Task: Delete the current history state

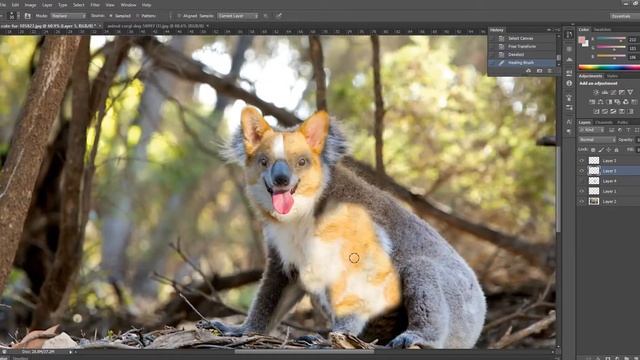Action: (x=549, y=71)
